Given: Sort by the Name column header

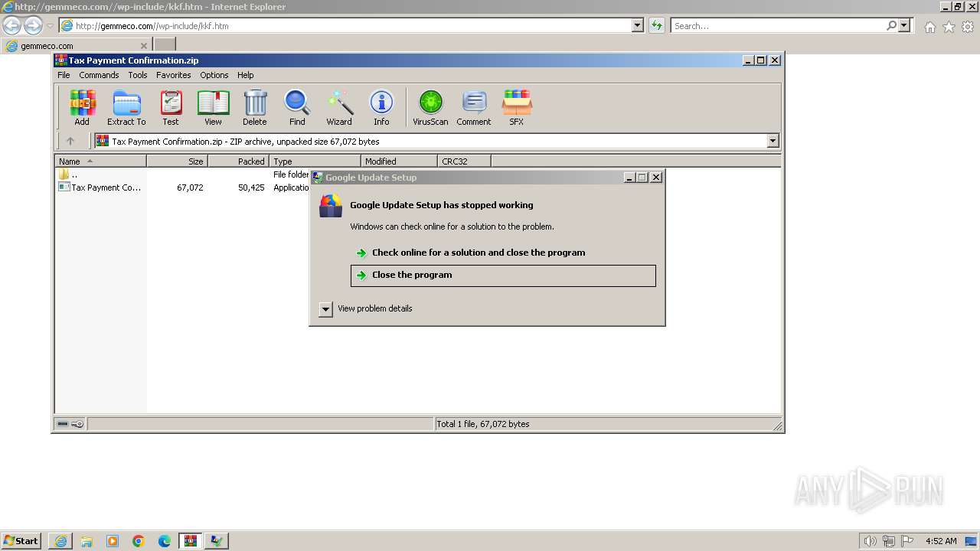Looking at the screenshot, I should (x=100, y=161).
